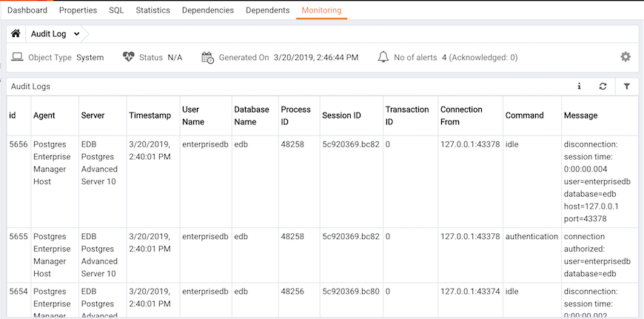Go to the Dependencies tab

click(x=208, y=10)
